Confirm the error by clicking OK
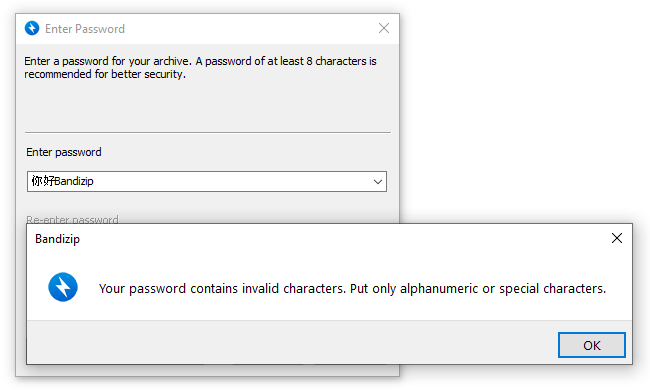The height and width of the screenshot is (390, 650). click(592, 345)
